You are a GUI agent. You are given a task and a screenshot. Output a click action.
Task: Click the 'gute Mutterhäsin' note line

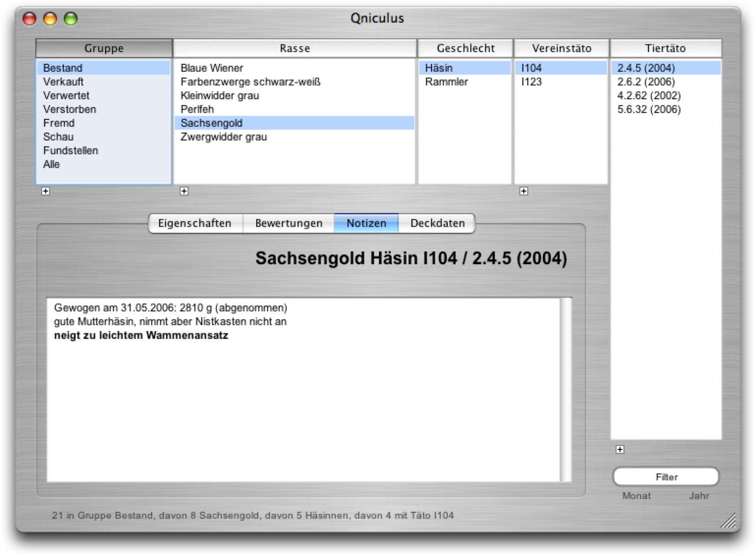coord(170,322)
